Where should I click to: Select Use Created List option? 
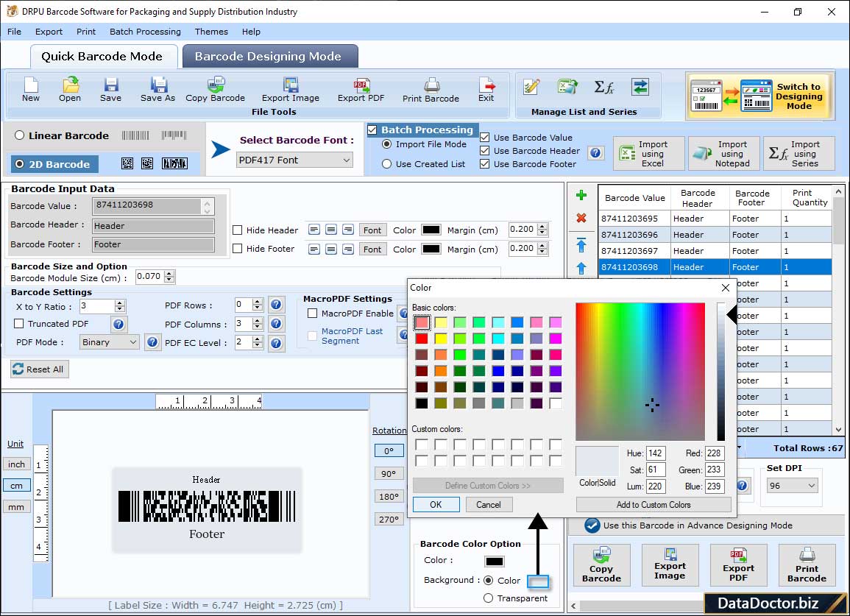coord(386,164)
